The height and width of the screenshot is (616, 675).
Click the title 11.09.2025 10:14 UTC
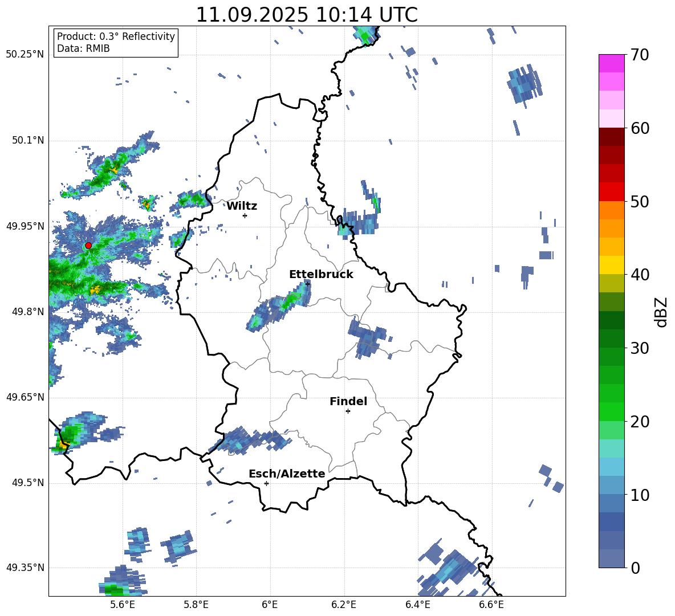pos(307,15)
